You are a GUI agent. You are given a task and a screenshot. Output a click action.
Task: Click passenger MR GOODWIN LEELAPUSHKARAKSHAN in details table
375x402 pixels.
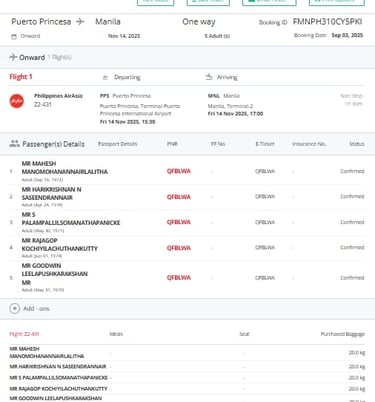55,274
